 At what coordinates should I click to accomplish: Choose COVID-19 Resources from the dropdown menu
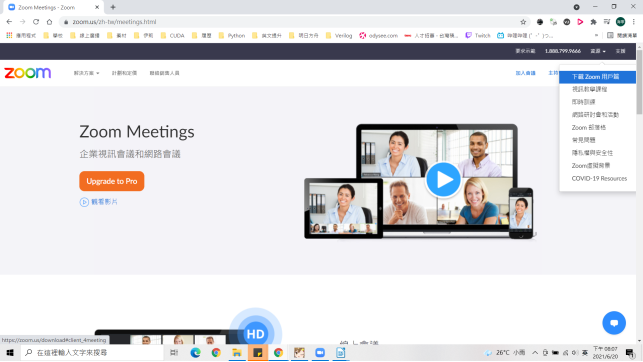(x=599, y=178)
